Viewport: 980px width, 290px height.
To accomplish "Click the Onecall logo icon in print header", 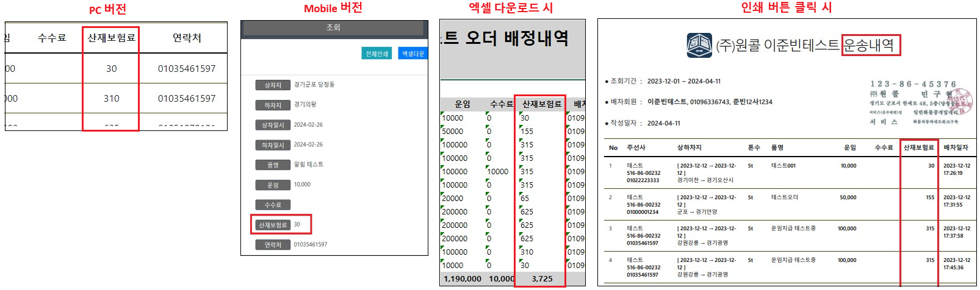I will 699,45.
